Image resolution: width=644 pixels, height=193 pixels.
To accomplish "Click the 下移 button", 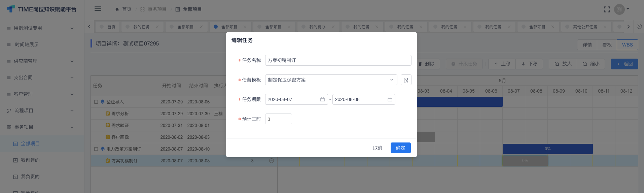I will point(529,64).
